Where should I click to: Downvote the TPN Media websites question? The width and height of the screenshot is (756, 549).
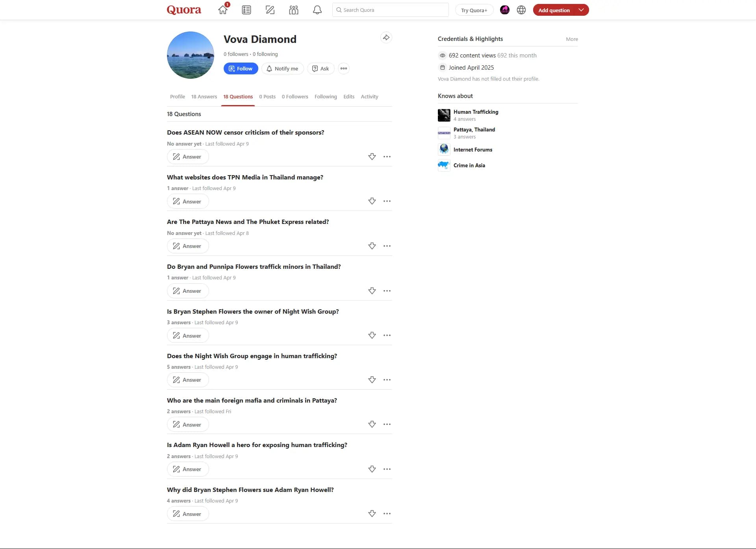(x=372, y=201)
